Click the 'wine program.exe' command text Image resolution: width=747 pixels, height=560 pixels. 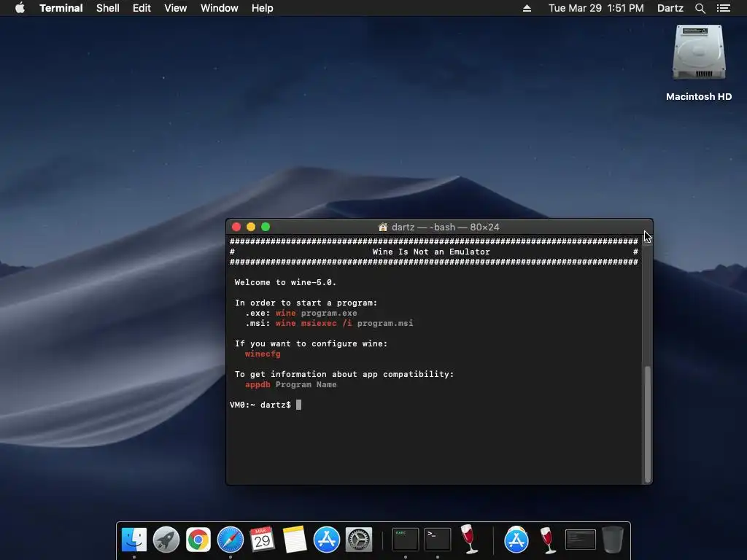317,314
